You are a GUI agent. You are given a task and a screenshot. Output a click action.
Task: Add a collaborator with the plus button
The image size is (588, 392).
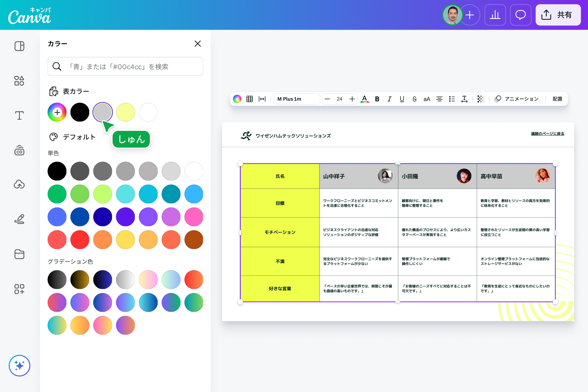click(470, 15)
